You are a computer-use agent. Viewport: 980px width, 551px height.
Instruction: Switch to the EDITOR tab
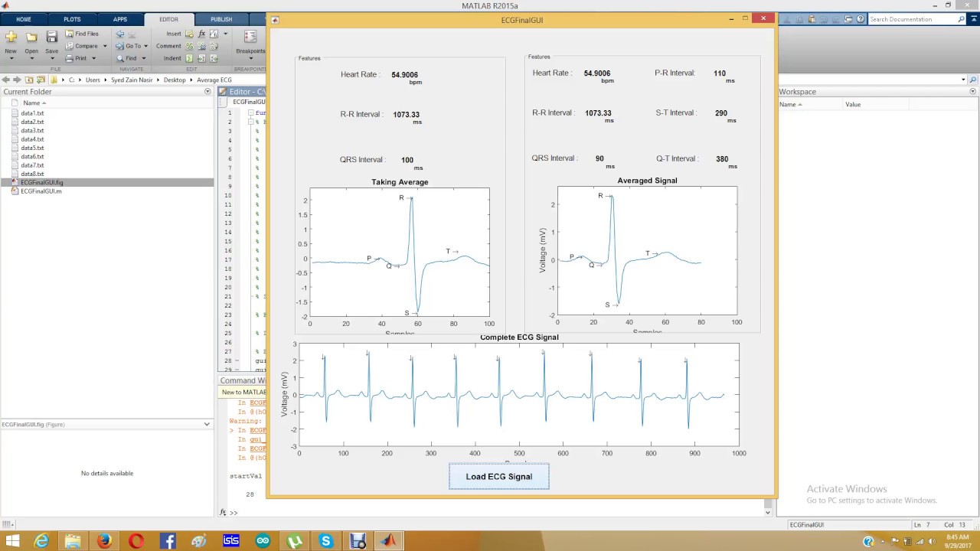168,19
